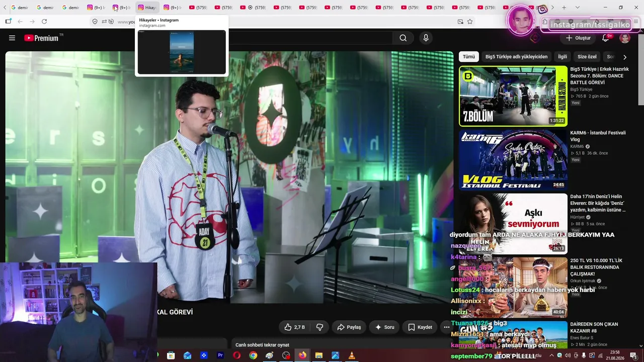The image size is (644, 362).
Task: Open site protection shield info
Action: click(x=95, y=22)
